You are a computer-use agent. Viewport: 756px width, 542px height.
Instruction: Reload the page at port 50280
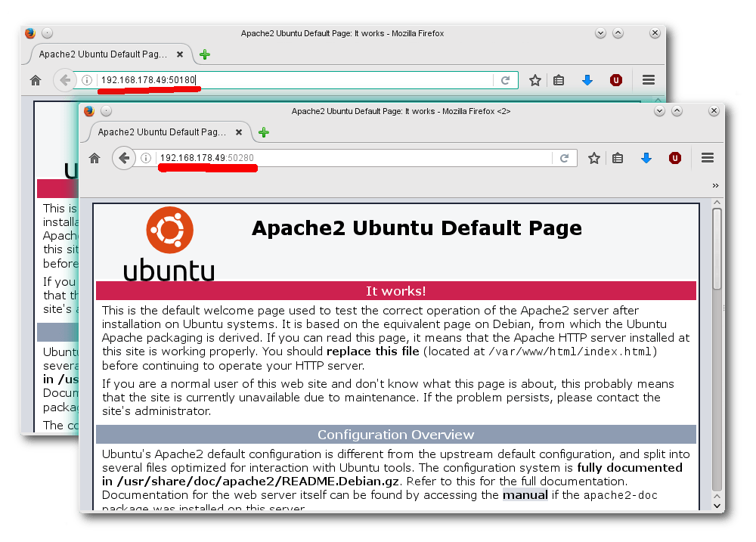[x=564, y=158]
